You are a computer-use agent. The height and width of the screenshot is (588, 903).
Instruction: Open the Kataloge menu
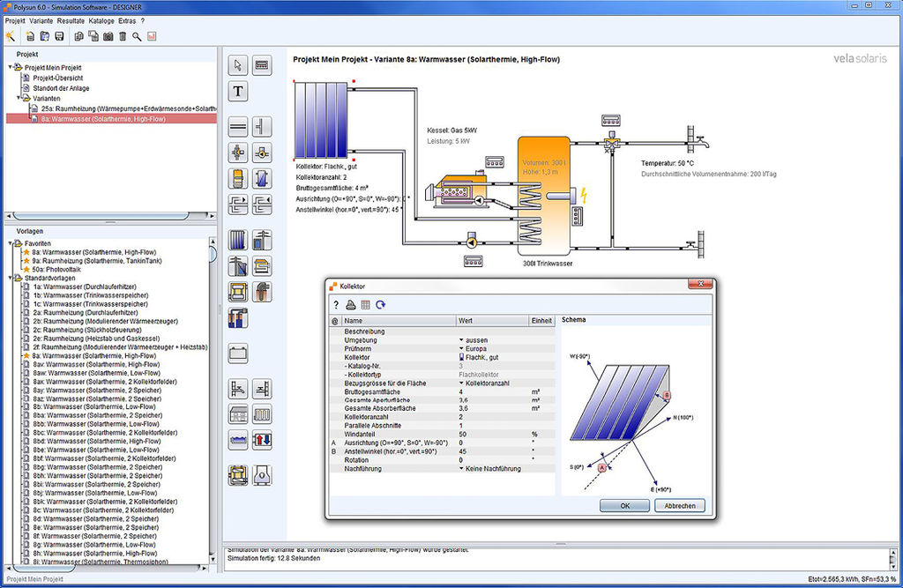point(101,21)
